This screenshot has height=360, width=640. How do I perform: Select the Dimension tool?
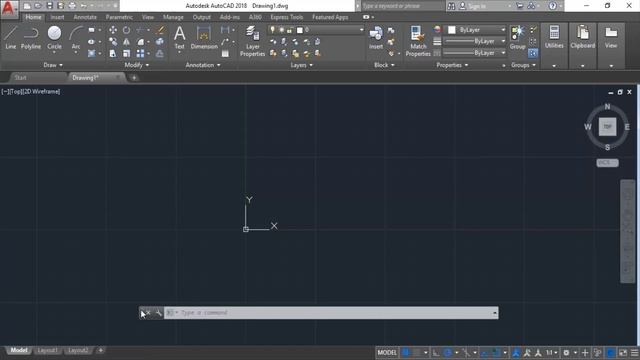[204, 38]
